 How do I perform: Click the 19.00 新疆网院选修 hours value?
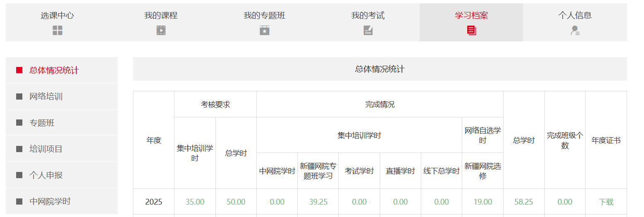(x=482, y=202)
